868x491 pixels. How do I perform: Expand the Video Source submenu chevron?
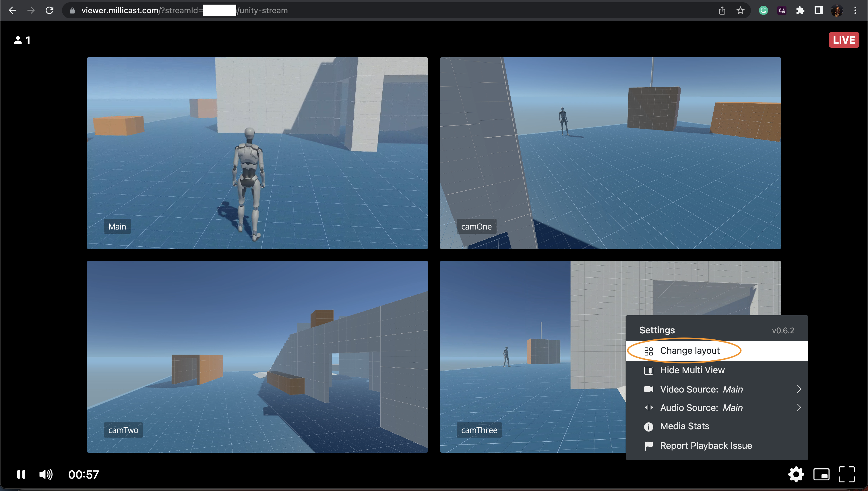pos(799,389)
